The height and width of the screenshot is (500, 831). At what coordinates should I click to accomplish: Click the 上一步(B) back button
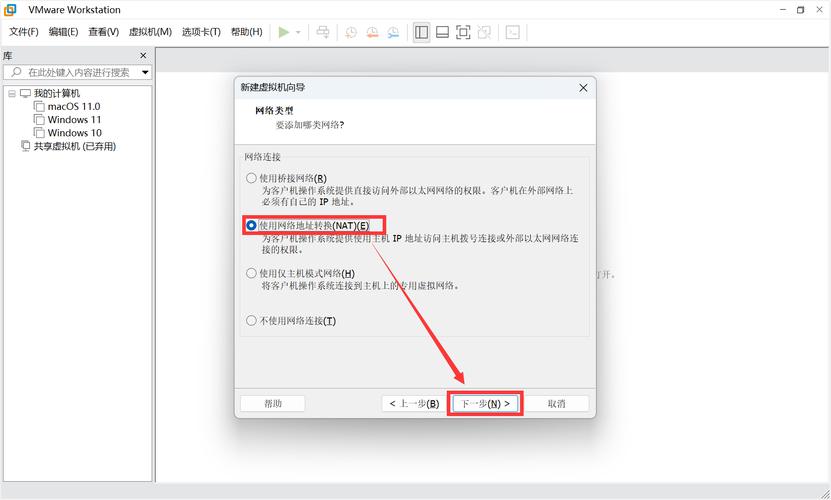click(414, 403)
